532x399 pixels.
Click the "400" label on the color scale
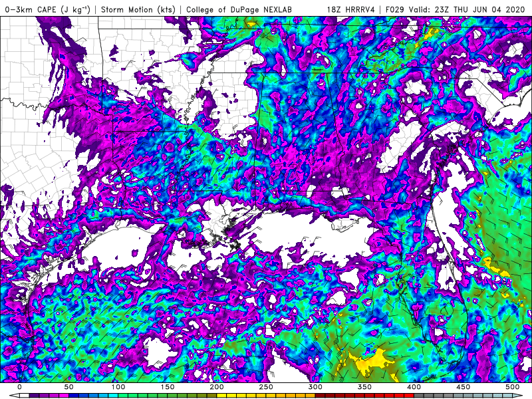(414, 387)
